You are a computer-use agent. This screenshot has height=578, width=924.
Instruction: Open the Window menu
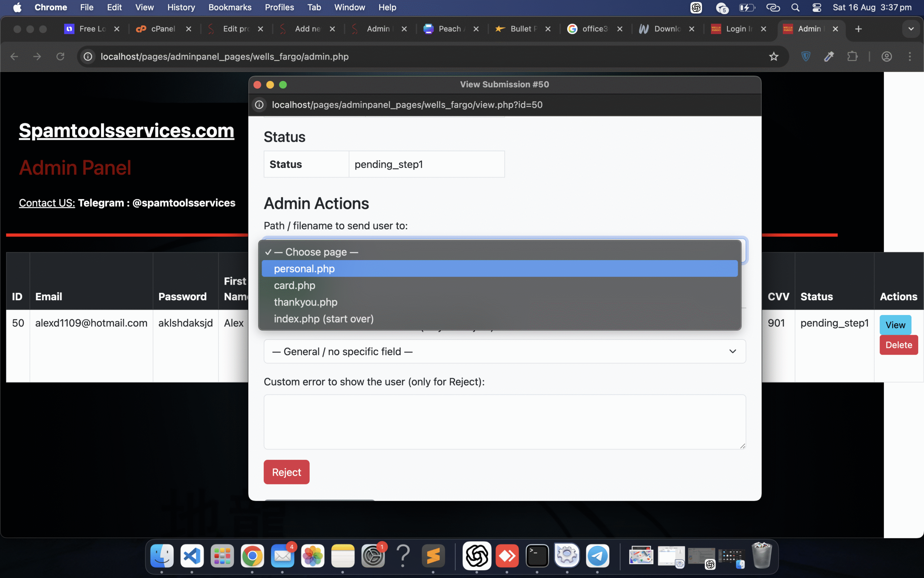click(349, 8)
